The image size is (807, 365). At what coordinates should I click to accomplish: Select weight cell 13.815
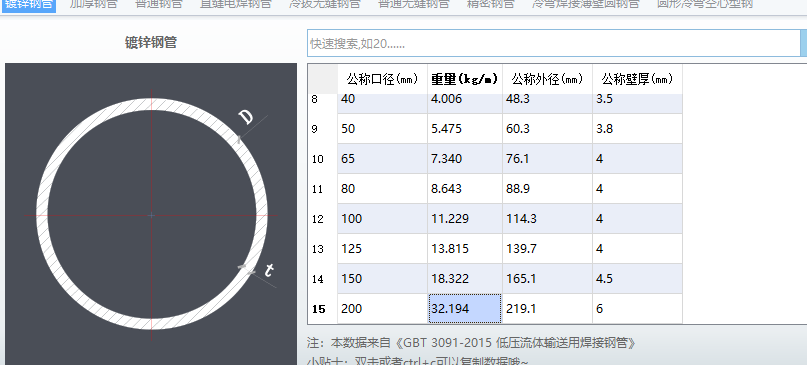click(465, 249)
